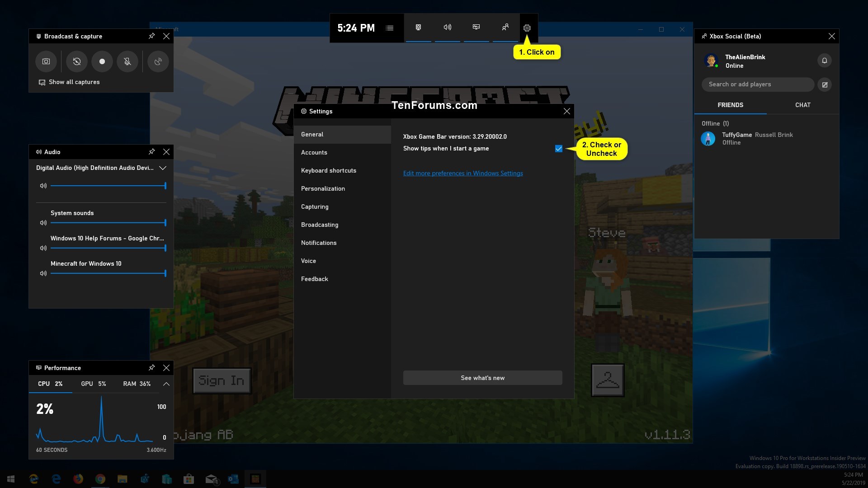Click the camera icon in Broadcast panel
The height and width of the screenshot is (488, 868).
point(46,61)
